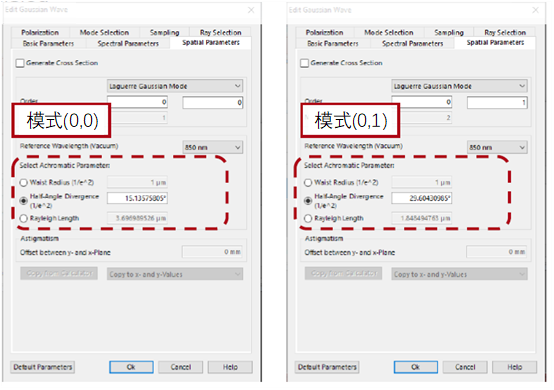Select Rayleigh Length radio in left dialog
This screenshot has height=390, width=554.
click(x=24, y=218)
